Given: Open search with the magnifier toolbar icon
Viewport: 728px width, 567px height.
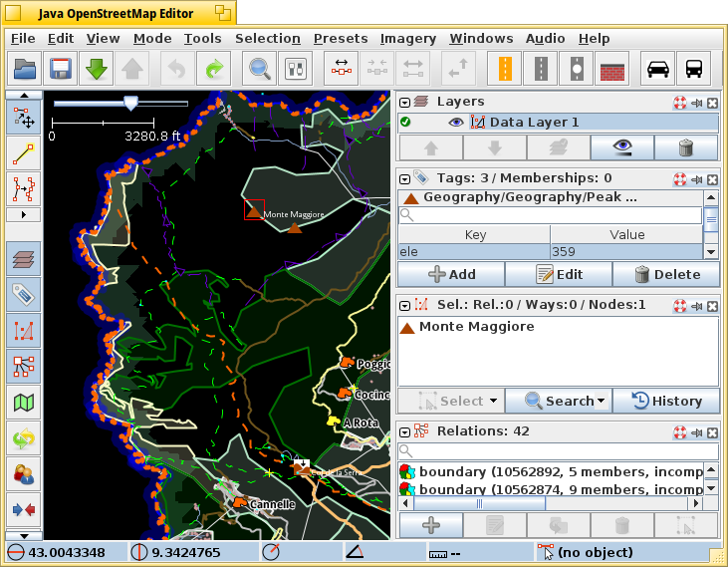Looking at the screenshot, I should 260,69.
